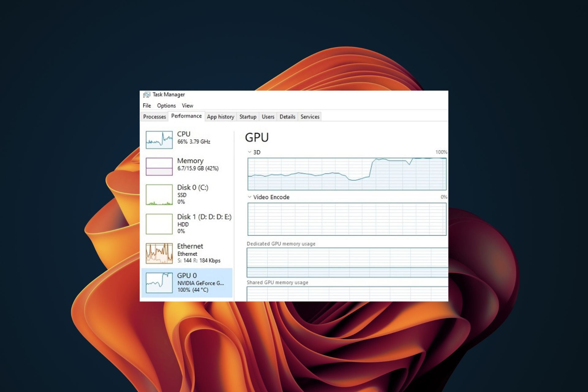588x392 pixels.
Task: Open the Options menu
Action: [x=166, y=106]
